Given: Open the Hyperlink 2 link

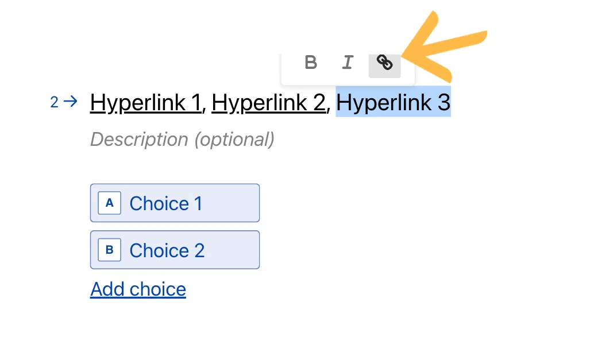Looking at the screenshot, I should click(x=269, y=103).
